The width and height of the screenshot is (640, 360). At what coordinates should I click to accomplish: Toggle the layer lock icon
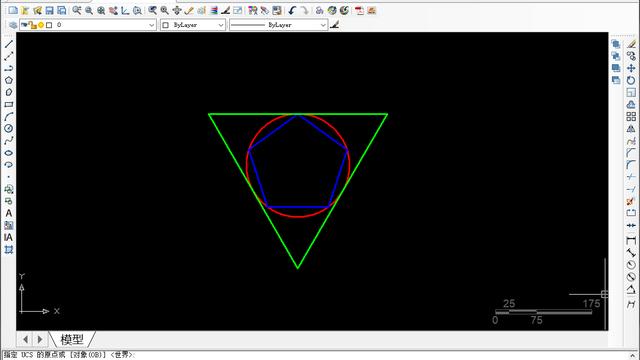[33, 25]
